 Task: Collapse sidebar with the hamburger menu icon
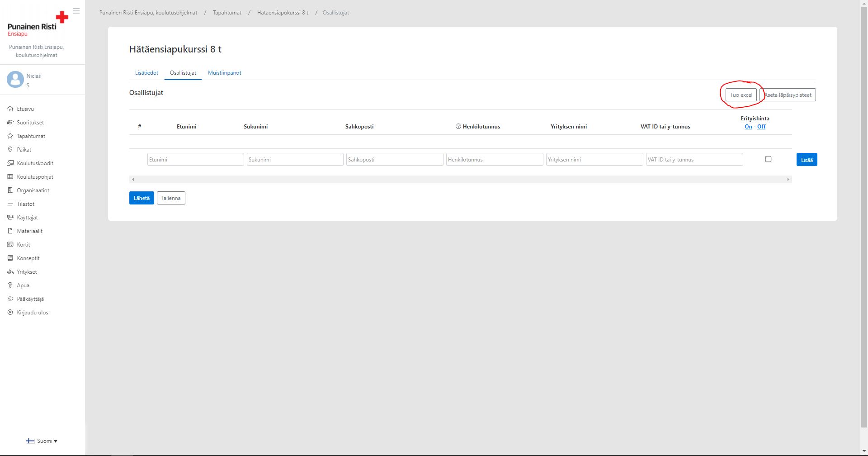point(76,11)
